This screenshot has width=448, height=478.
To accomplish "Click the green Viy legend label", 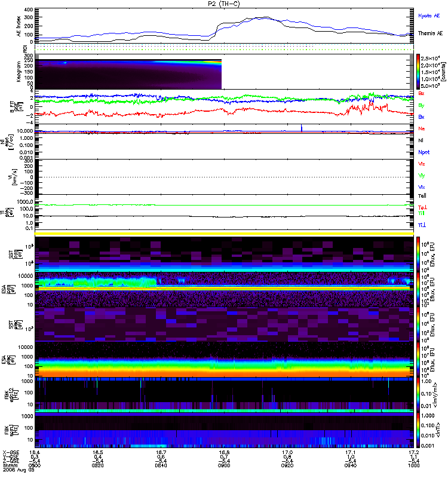I will coord(421,176).
